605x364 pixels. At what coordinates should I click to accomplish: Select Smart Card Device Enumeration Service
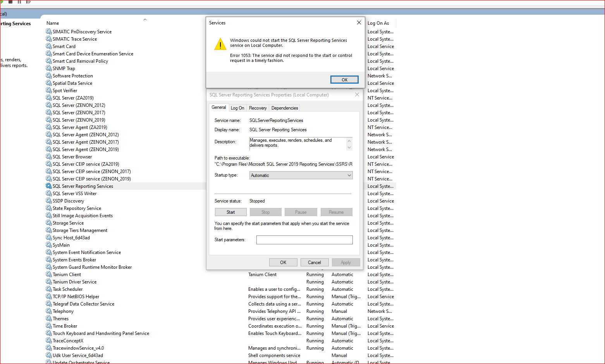93,53
